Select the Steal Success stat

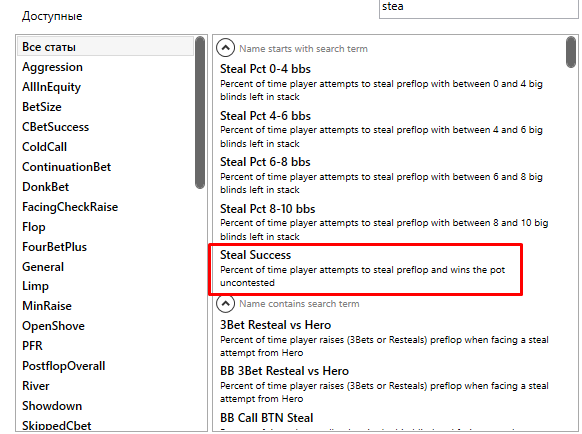tap(365, 269)
